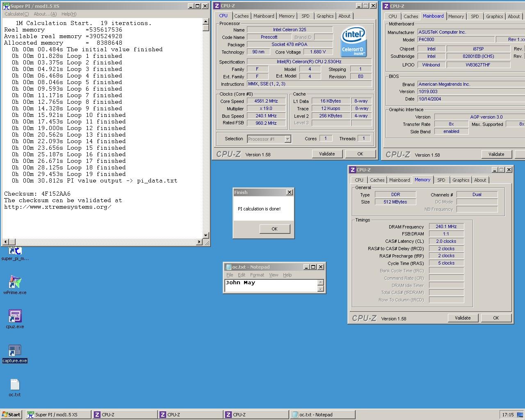Open About menu in Super PI
Image resolution: width=525 pixels, height=420 pixels.
tap(45, 14)
